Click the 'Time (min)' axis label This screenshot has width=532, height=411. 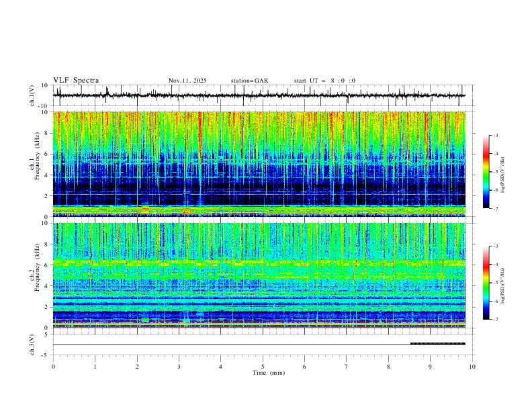[x=269, y=373]
